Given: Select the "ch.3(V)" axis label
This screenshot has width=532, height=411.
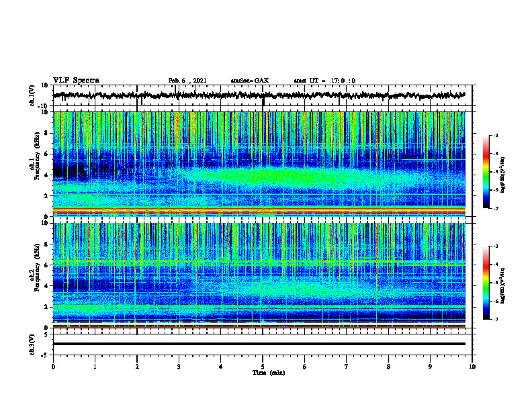Looking at the screenshot, I should (x=32, y=345).
